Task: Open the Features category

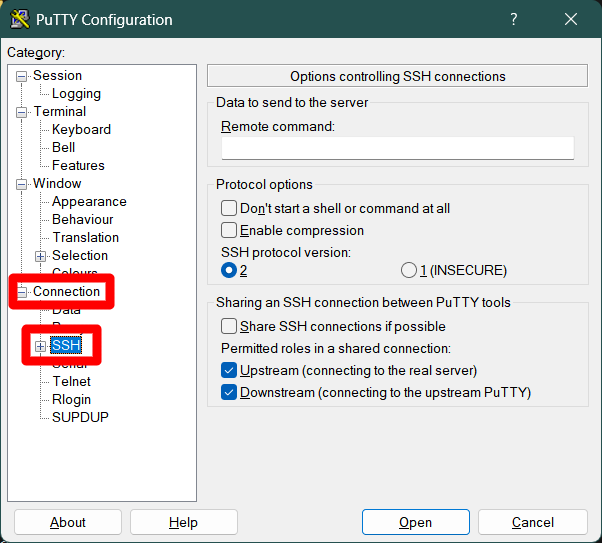Action: click(78, 166)
